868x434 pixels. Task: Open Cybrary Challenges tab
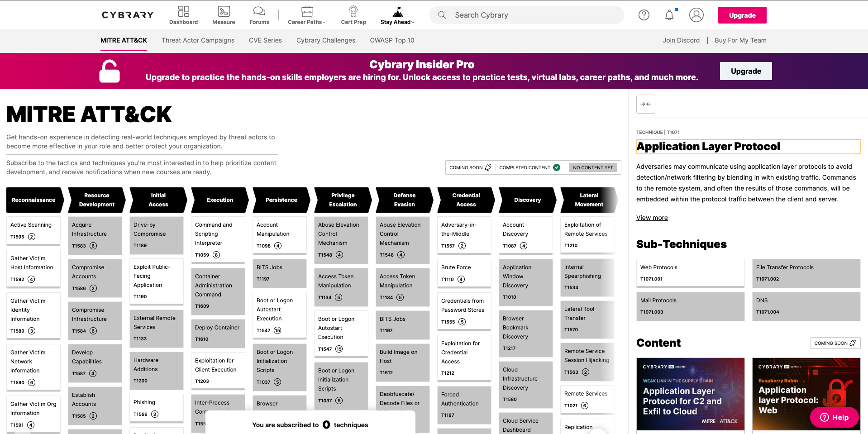click(x=326, y=40)
